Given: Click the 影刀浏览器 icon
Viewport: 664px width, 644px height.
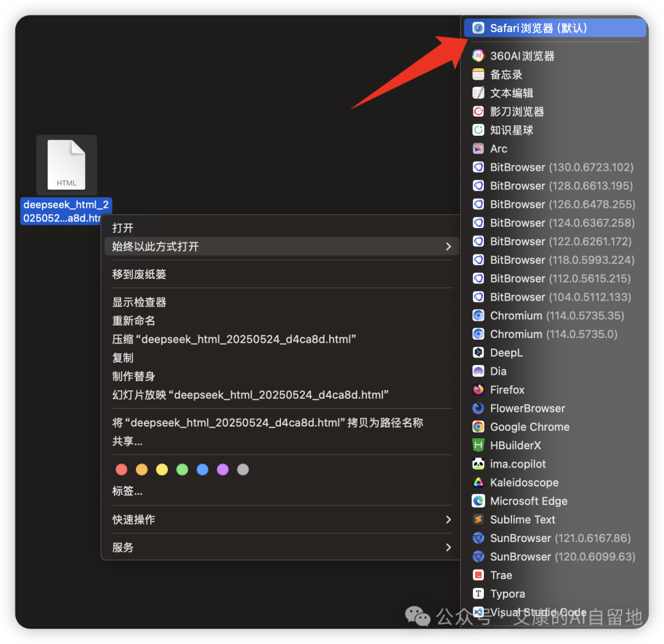Looking at the screenshot, I should tap(478, 111).
